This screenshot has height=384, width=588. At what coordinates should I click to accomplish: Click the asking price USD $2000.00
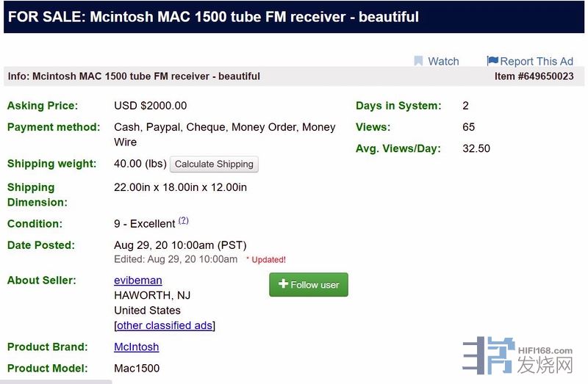pyautogui.click(x=151, y=106)
